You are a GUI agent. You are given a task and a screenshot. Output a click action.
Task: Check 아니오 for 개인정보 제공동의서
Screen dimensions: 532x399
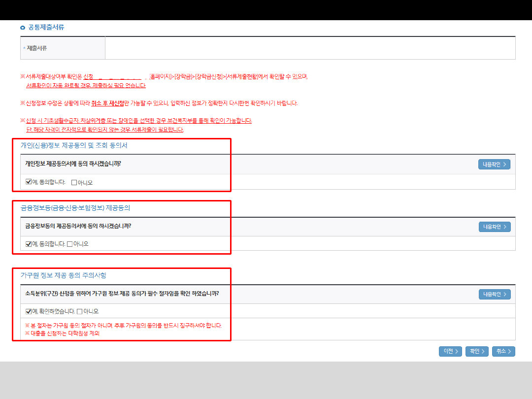tap(74, 182)
